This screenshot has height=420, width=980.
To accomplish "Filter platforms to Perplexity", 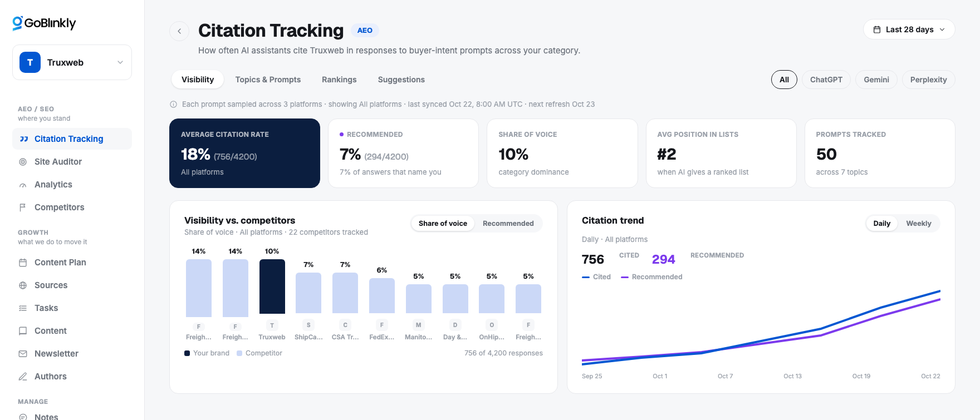I will pyautogui.click(x=928, y=80).
